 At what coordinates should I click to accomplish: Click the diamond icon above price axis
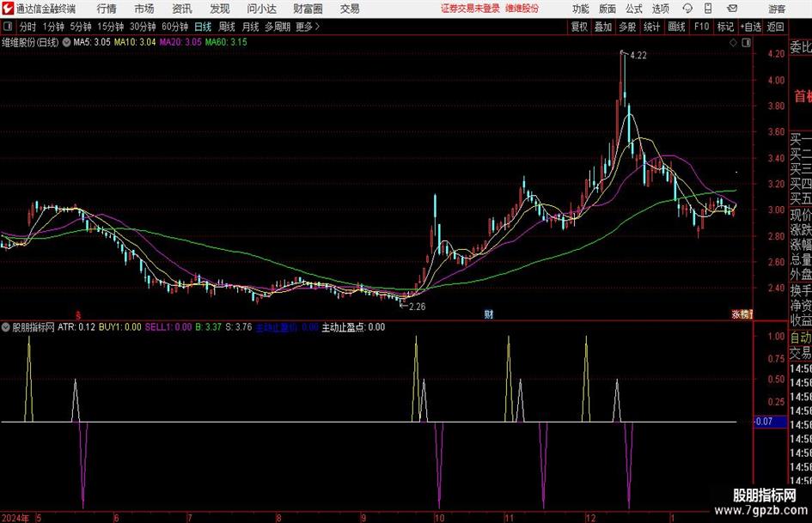[733, 43]
